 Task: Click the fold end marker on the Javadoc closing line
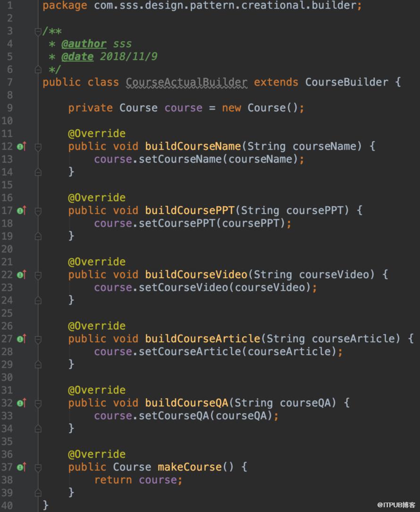point(38,69)
